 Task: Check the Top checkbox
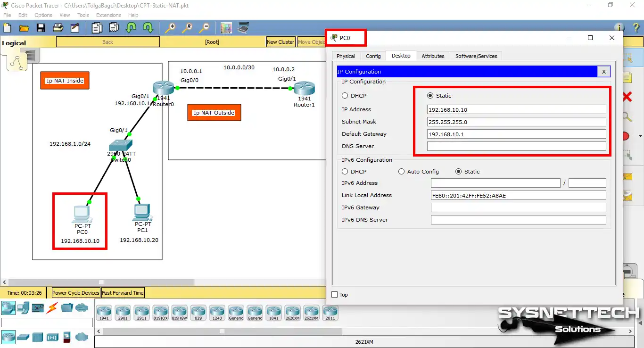(335, 295)
